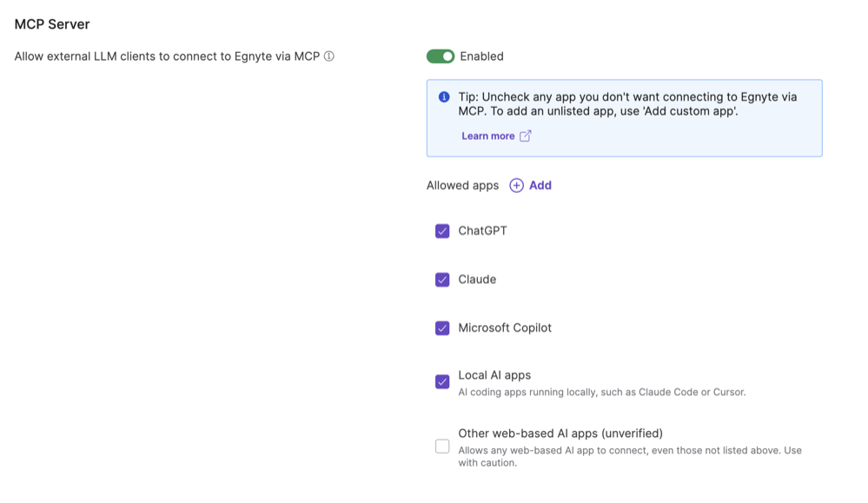
Task: Check the Other web-based AI apps checkbox
Action: [442, 447]
